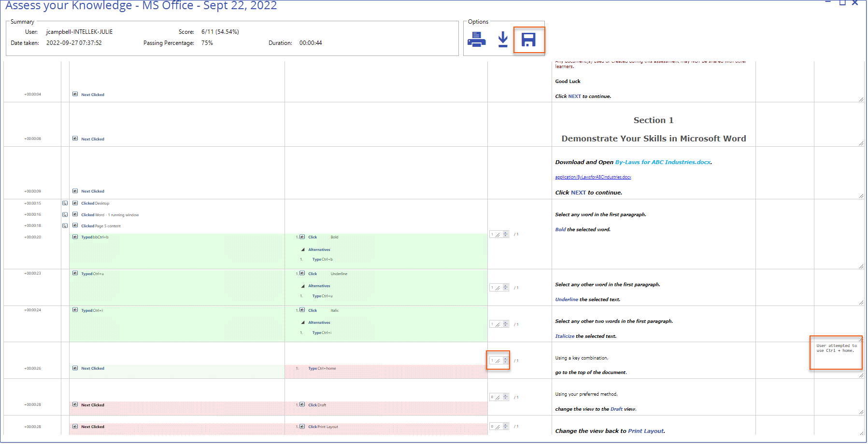The width and height of the screenshot is (868, 444).
Task: Click the date taken value '2022-09-27 07:37:52'
Action: click(74, 43)
